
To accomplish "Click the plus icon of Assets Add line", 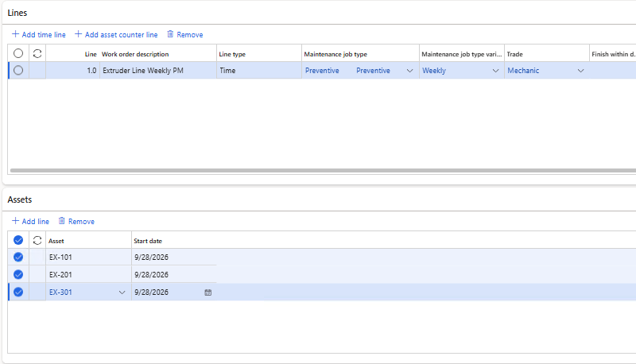I will 15,221.
